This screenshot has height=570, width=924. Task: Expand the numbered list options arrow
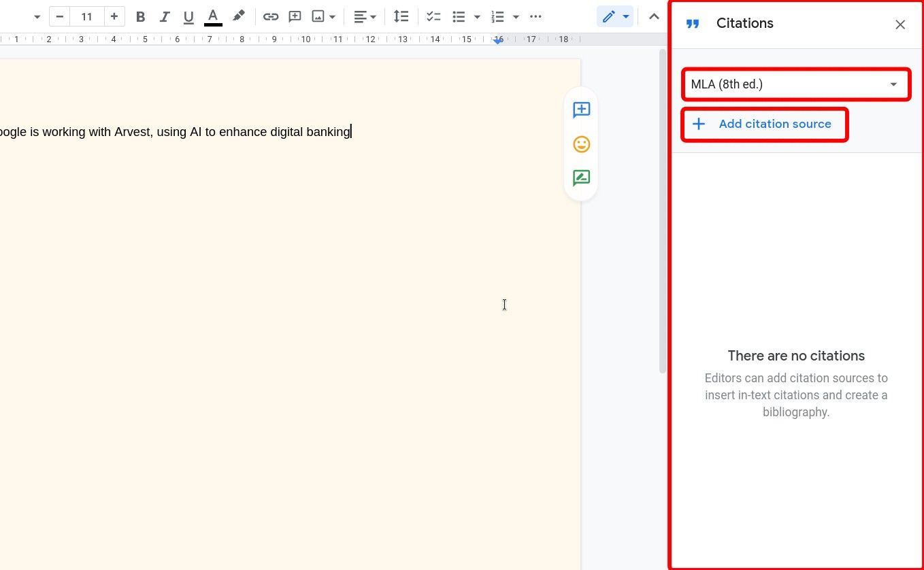pyautogui.click(x=516, y=16)
